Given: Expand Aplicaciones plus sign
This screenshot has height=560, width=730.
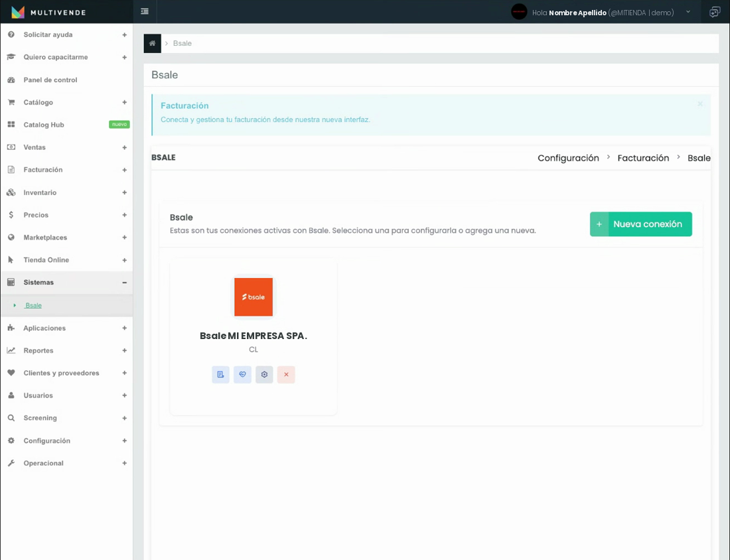Looking at the screenshot, I should pyautogui.click(x=124, y=328).
